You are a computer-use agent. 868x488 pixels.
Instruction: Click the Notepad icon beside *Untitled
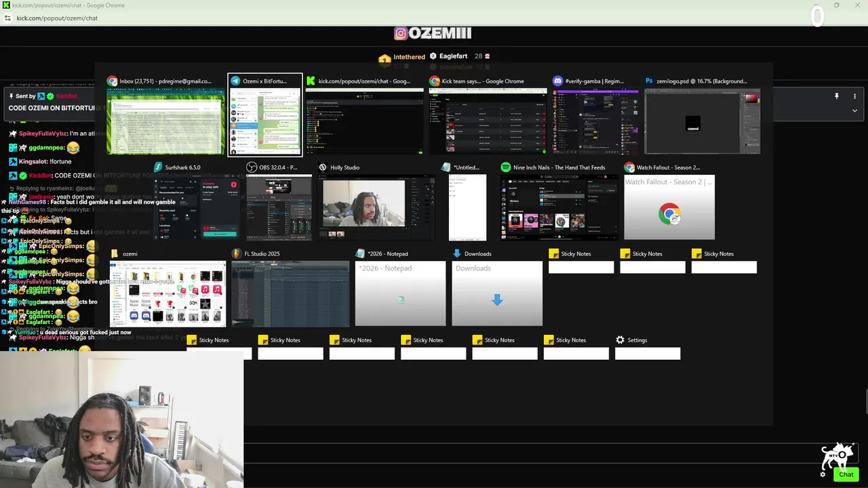[x=446, y=167]
